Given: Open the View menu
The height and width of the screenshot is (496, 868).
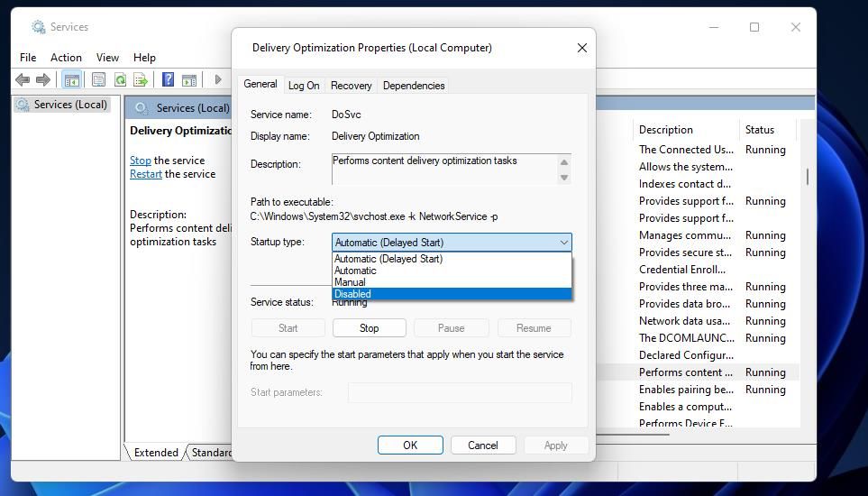Looking at the screenshot, I should pyautogui.click(x=107, y=58).
